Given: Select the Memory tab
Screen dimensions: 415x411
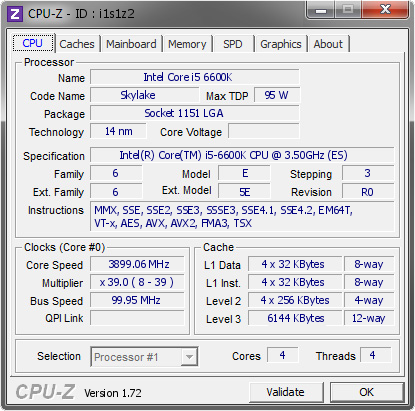Looking at the screenshot, I should pos(187,44).
